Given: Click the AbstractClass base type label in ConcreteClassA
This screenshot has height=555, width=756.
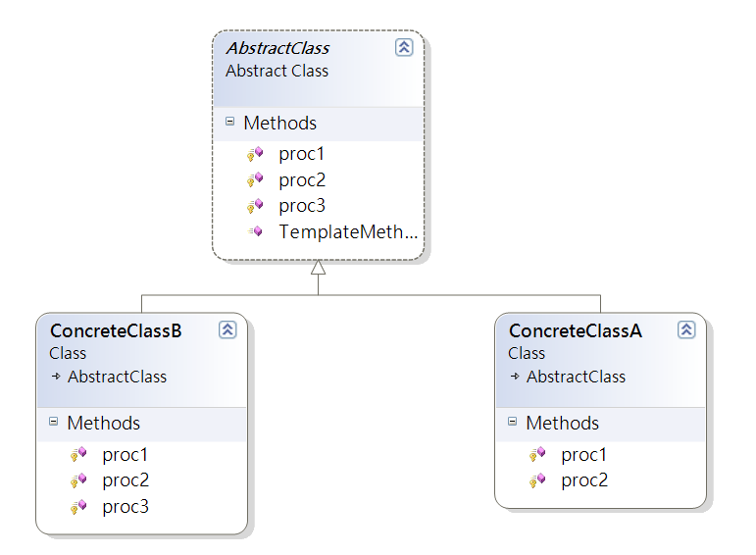Looking at the screenshot, I should [576, 377].
